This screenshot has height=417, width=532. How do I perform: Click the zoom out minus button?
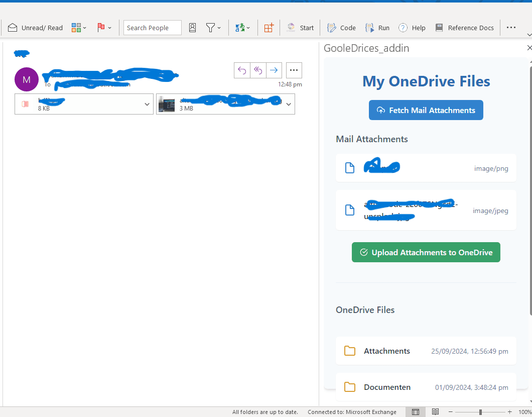point(451,412)
